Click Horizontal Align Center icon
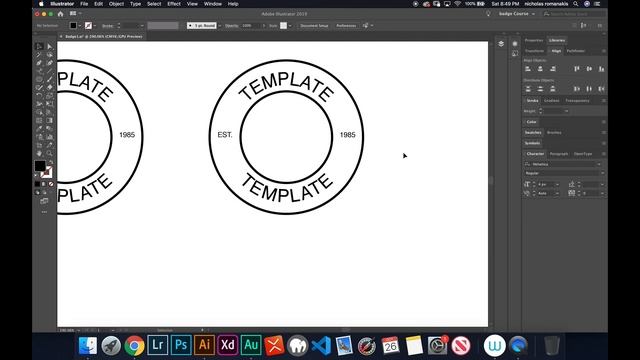Image resolution: width=640 pixels, height=360 pixels. 540,69
